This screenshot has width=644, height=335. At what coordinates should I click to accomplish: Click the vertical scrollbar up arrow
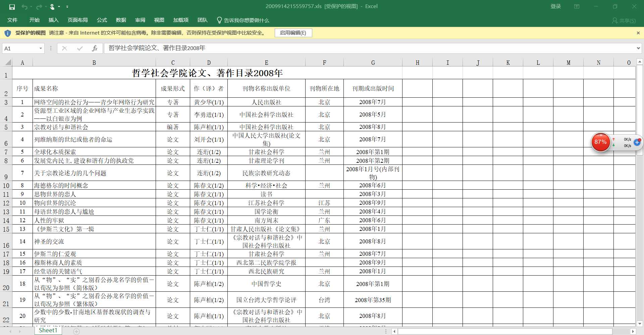640,62
